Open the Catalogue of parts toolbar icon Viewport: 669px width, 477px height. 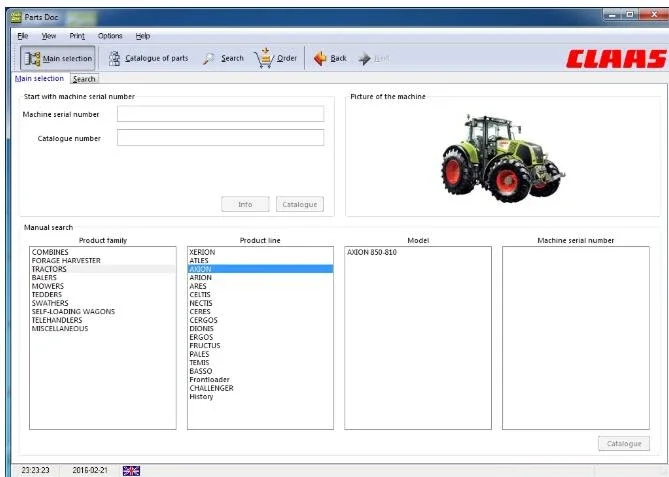click(115, 58)
